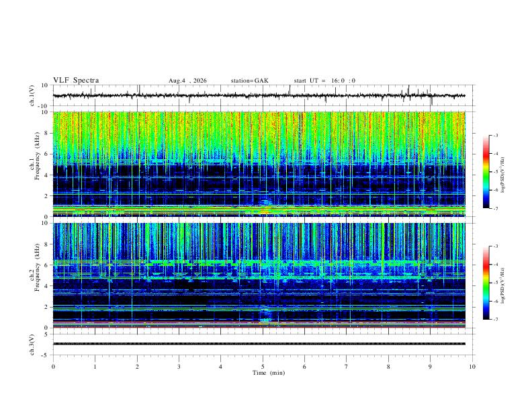Click the 5 minute tick label on time axis
The image size is (532, 411).
pyautogui.click(x=263, y=367)
